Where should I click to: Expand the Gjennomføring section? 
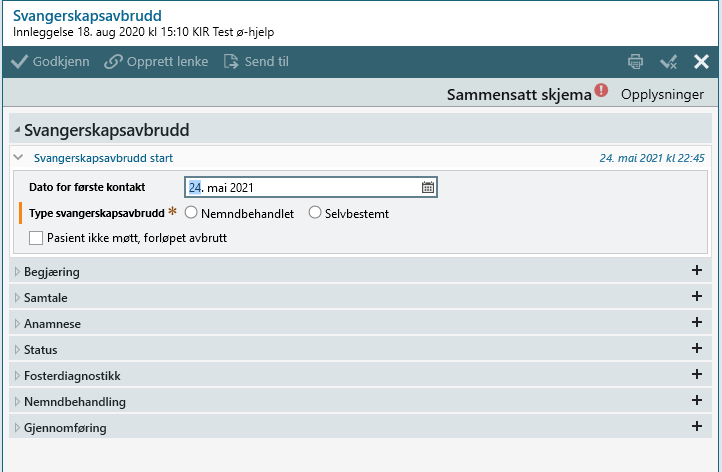point(17,428)
